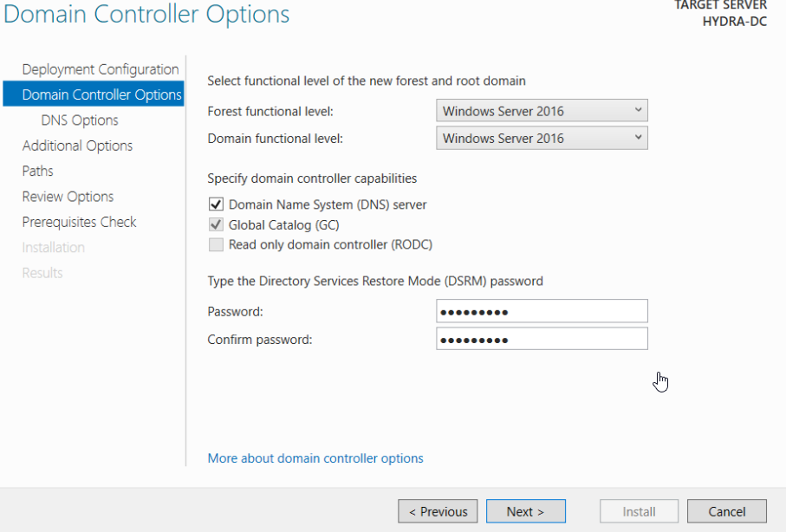The width and height of the screenshot is (786, 532).
Task: Switch to Additional Options step
Action: tap(77, 146)
